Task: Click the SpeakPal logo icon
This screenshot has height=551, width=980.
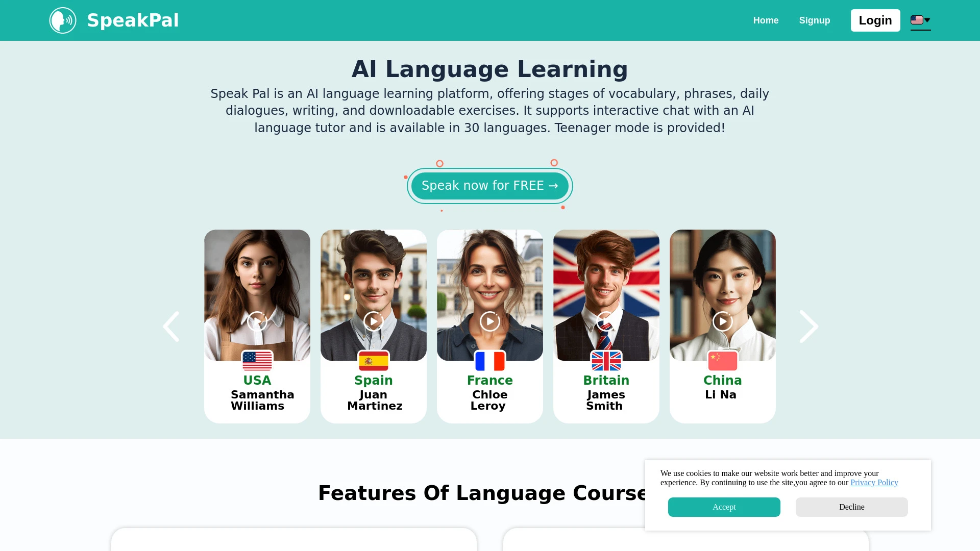Action: coord(63,20)
